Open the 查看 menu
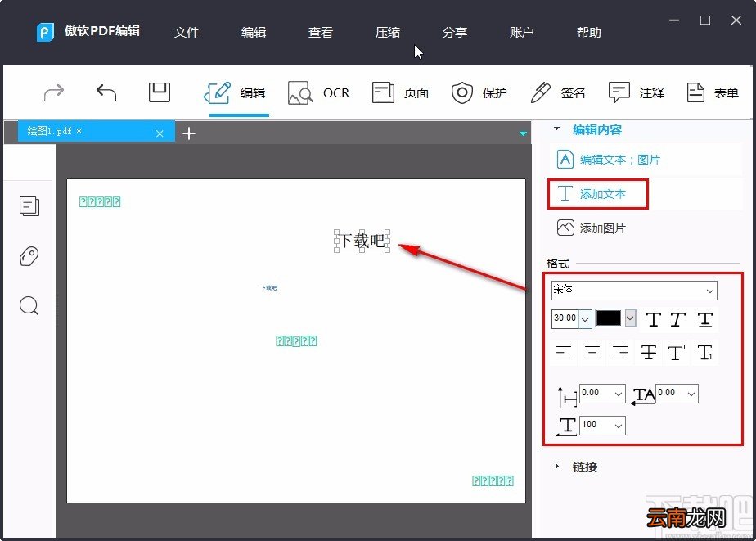Image resolution: width=756 pixels, height=541 pixels. coord(321,32)
